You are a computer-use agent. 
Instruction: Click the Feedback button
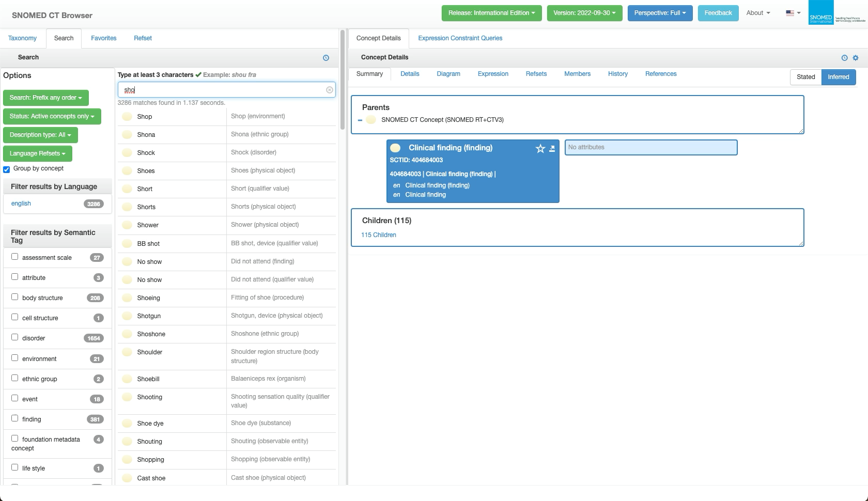(x=718, y=13)
